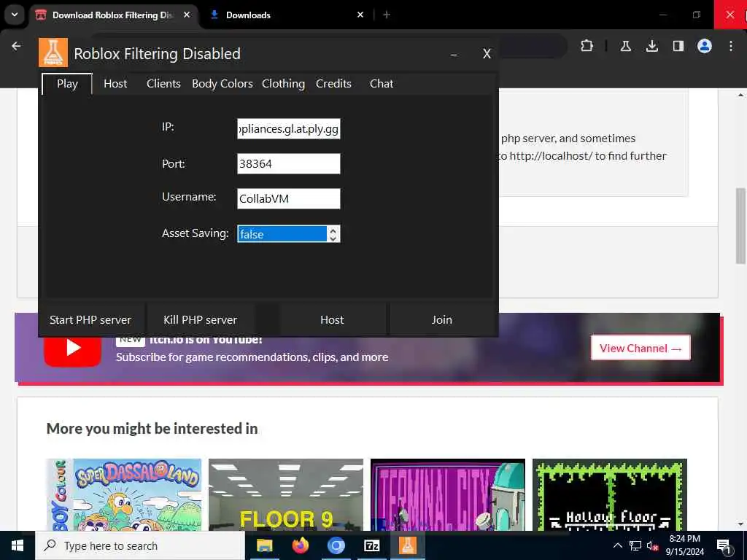The height and width of the screenshot is (560, 747).
Task: Click the taskbar search box
Action: (x=139, y=545)
